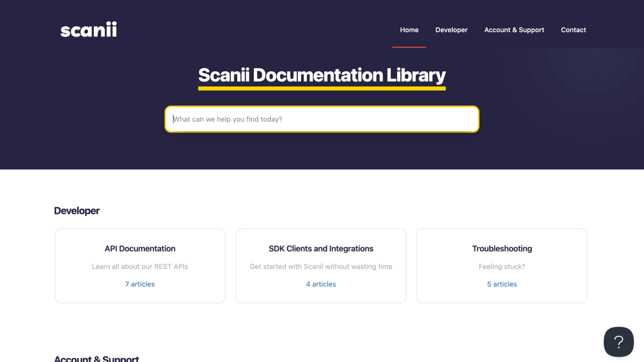644x362 pixels.
Task: Open SDK Clients and Integrations card
Action: point(321,265)
